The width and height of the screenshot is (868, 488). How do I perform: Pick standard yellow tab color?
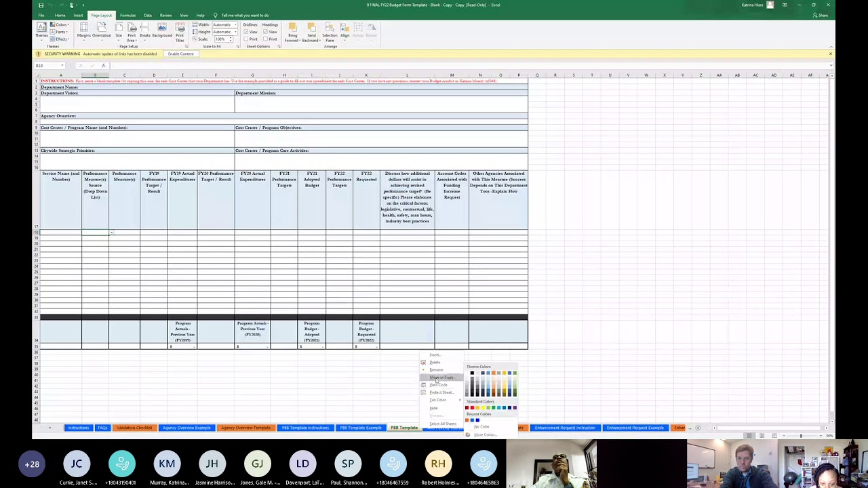(483, 408)
